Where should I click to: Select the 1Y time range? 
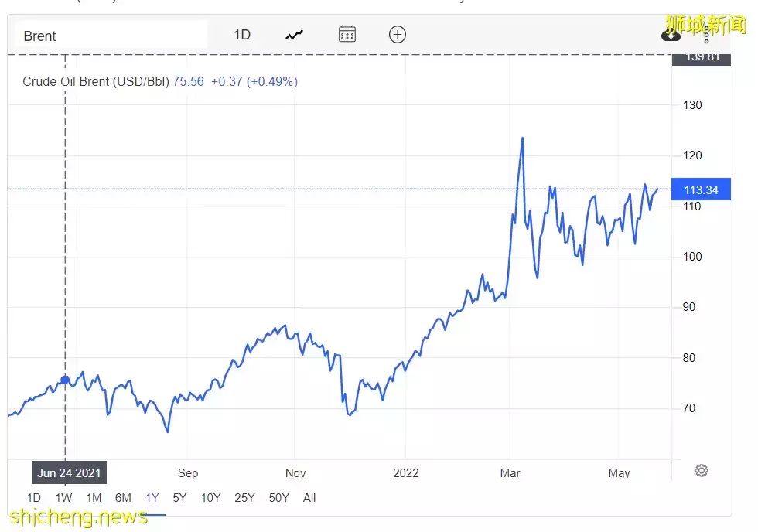[x=152, y=498]
